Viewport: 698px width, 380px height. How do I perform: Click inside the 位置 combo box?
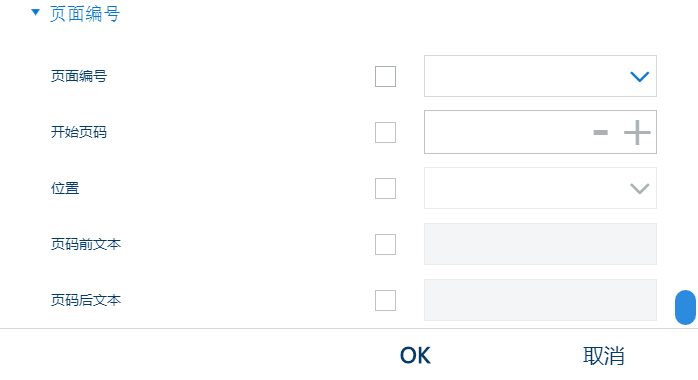[x=540, y=188]
